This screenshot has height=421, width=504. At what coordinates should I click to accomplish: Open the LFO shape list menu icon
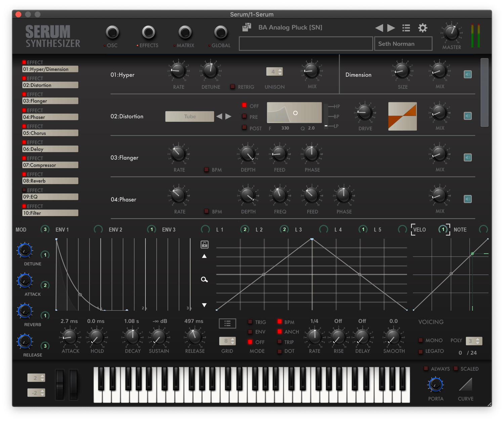coord(227,323)
